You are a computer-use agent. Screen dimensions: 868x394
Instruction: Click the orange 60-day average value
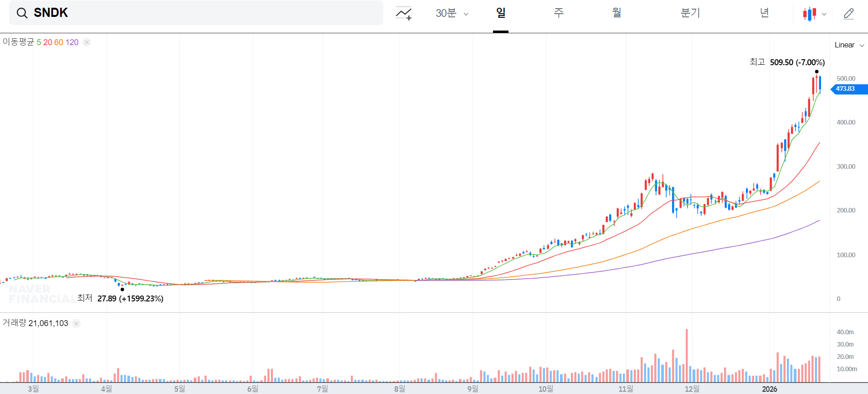pyautogui.click(x=59, y=42)
